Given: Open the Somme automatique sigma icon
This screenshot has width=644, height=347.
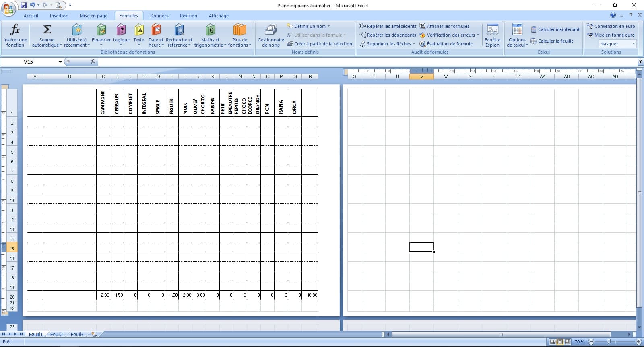Looking at the screenshot, I should [x=47, y=29].
